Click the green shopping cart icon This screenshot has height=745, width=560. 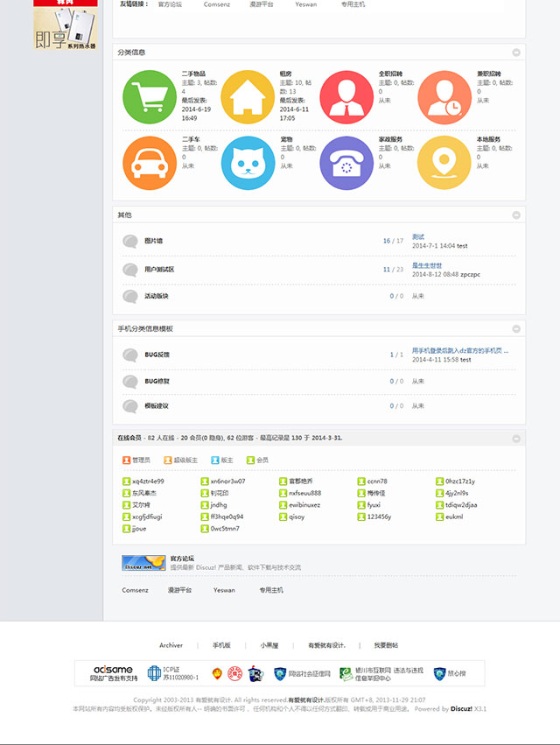[151, 96]
